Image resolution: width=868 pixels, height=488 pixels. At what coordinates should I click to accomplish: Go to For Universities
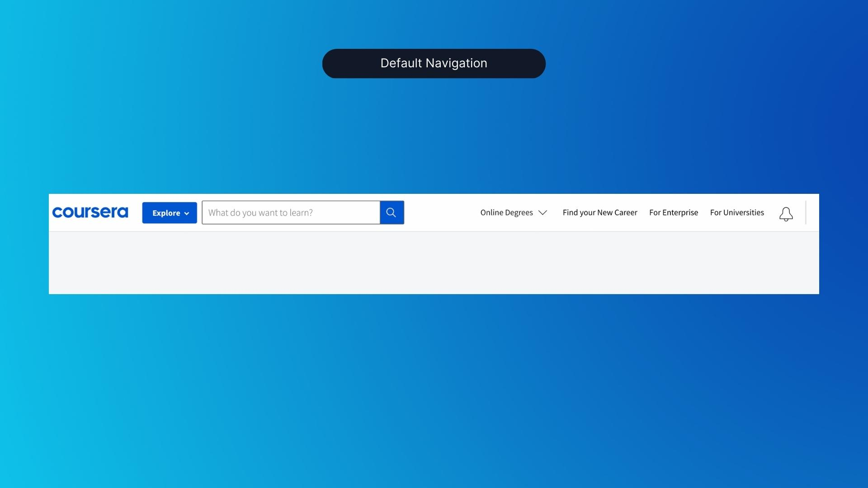point(737,212)
